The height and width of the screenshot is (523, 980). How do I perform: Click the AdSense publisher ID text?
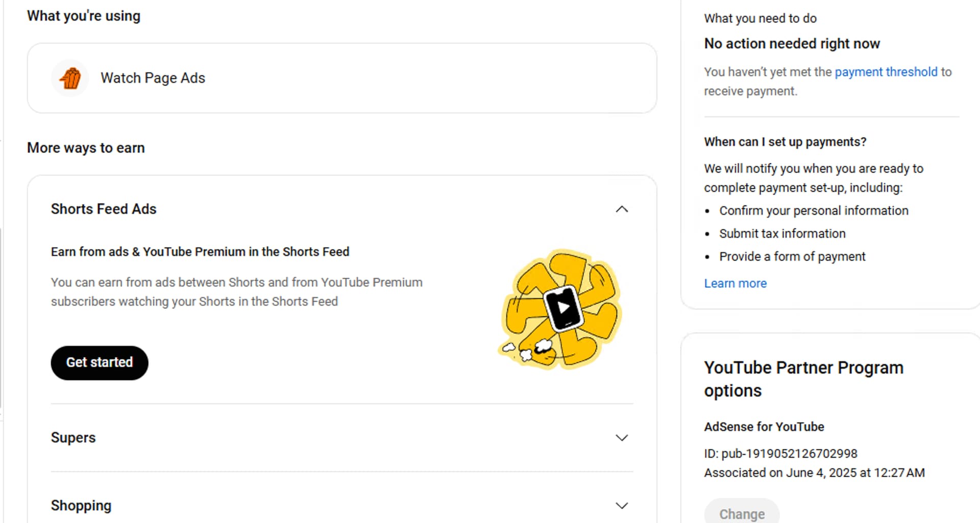pyautogui.click(x=780, y=454)
